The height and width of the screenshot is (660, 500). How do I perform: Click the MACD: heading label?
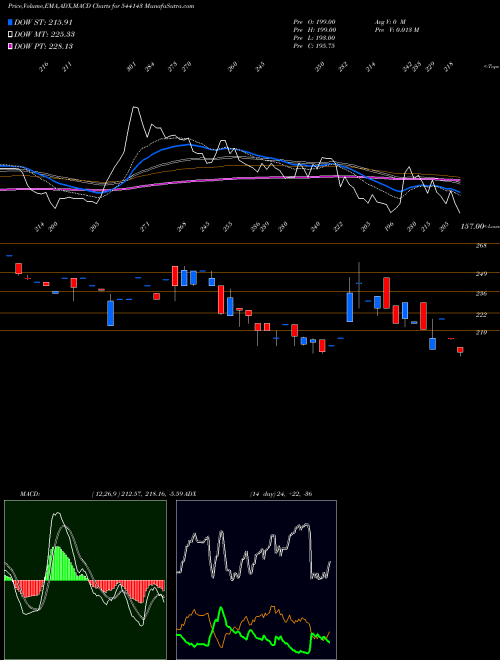[x=29, y=494]
